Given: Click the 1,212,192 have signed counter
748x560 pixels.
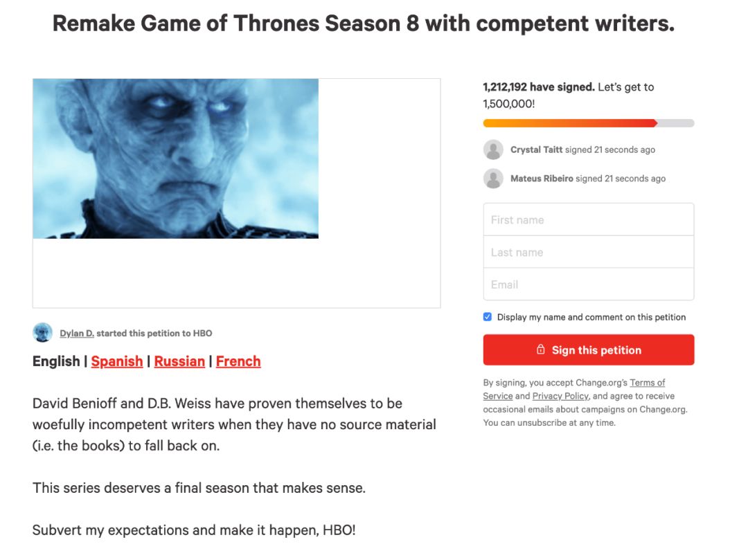Looking at the screenshot, I should click(x=538, y=87).
